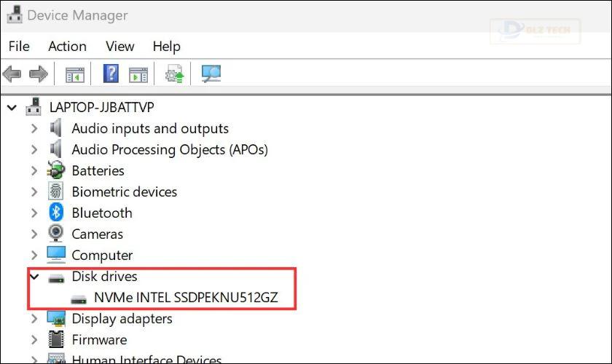Click the Help question-mark toolbar icon

(111, 74)
